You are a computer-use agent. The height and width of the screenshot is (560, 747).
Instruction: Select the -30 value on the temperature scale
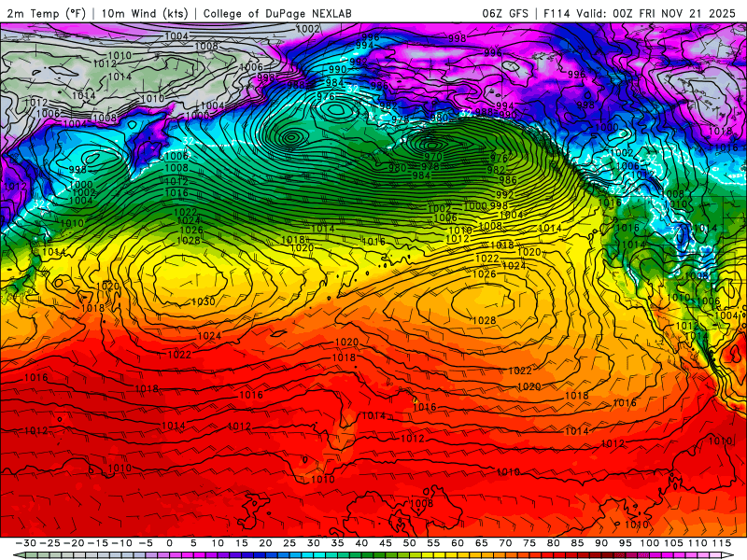point(26,543)
